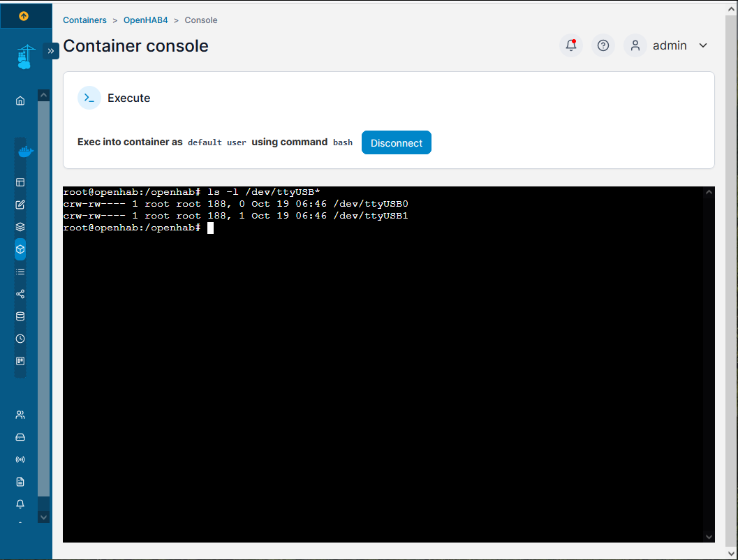Open the Stacks layers icon

(20, 227)
